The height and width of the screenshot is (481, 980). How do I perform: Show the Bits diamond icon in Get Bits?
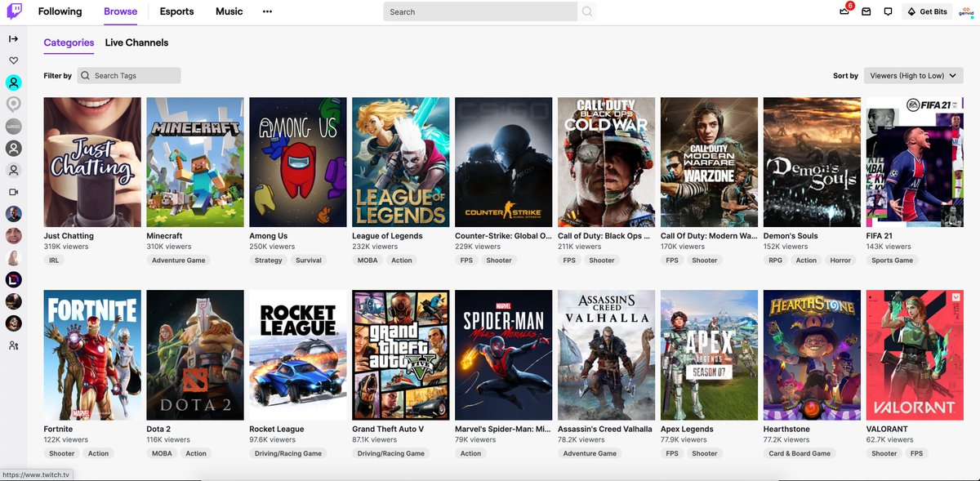(910, 11)
